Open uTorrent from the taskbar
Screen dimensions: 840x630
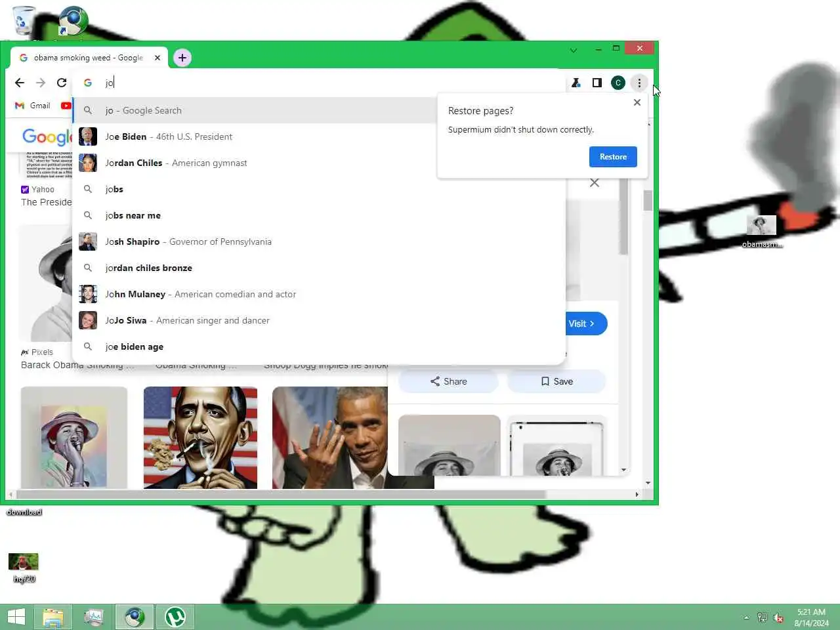coord(175,617)
